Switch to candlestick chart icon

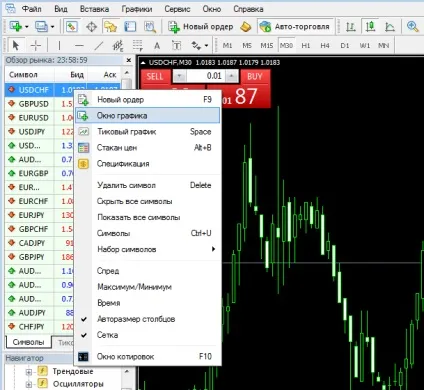coord(370,26)
